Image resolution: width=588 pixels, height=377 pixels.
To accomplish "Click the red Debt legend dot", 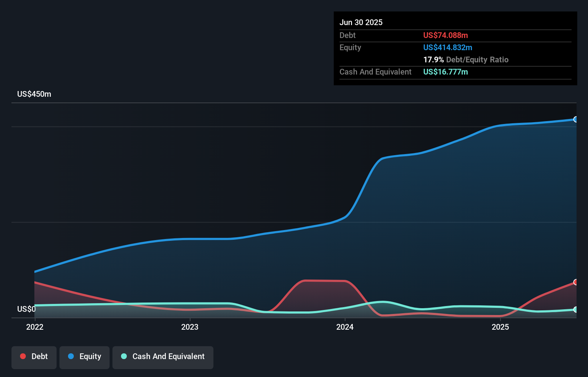I will coord(23,356).
